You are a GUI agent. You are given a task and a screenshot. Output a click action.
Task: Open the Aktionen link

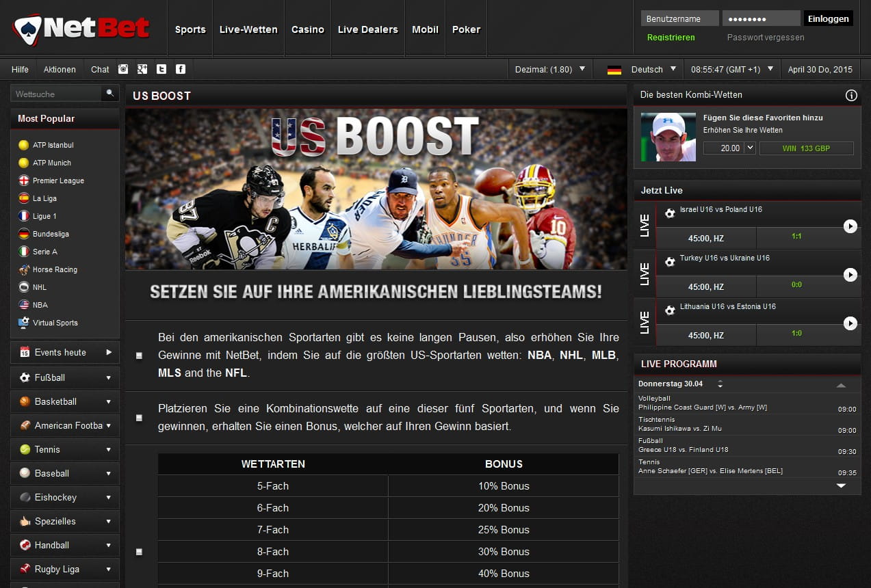click(60, 69)
